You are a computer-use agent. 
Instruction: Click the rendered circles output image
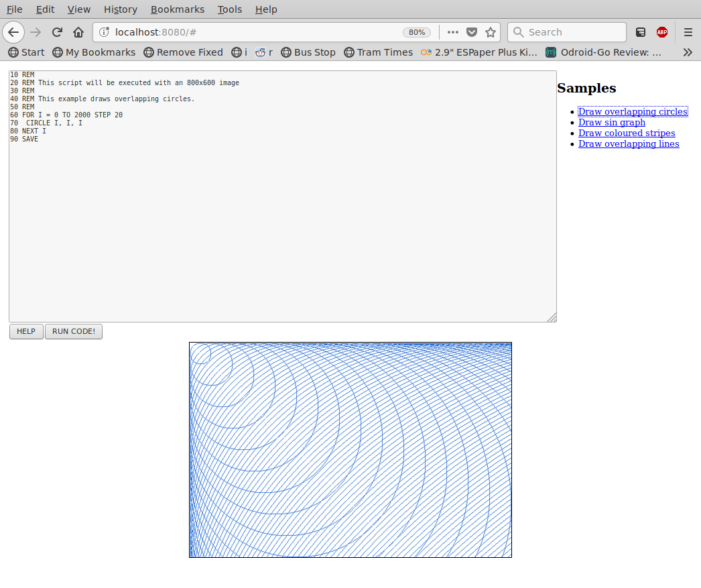coord(350,450)
